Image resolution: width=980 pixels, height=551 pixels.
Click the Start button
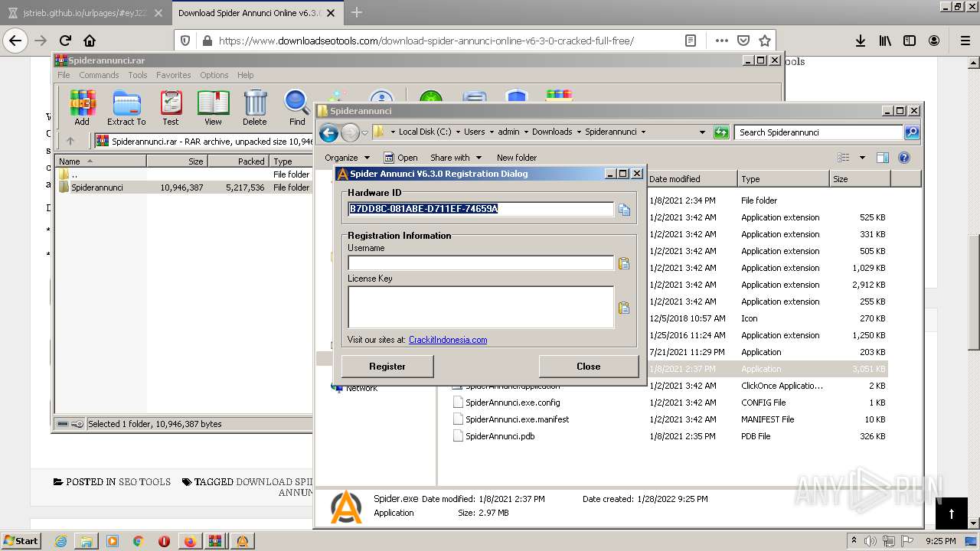coord(21,541)
